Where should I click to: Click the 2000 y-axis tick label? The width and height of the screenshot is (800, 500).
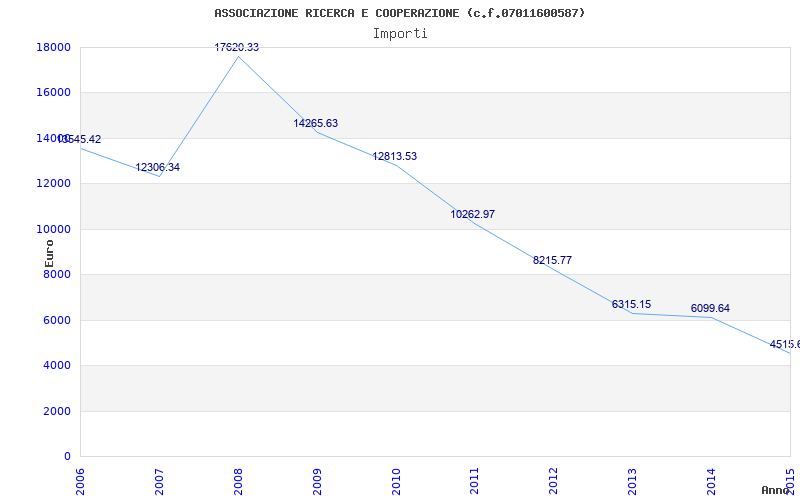pyautogui.click(x=57, y=411)
